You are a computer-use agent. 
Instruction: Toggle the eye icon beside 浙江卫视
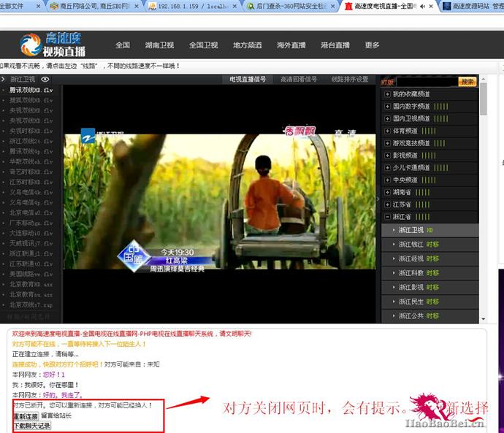(45, 80)
